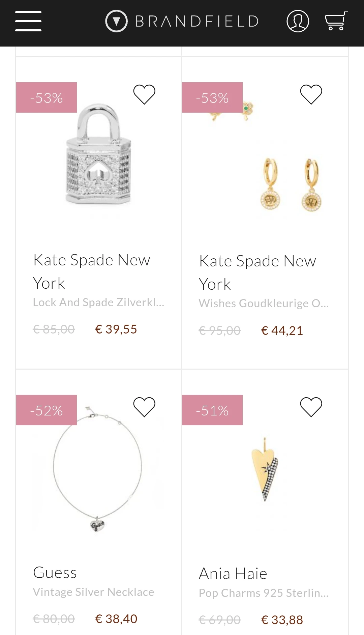Open the shopping cart
The image size is (364, 635).
tap(336, 21)
